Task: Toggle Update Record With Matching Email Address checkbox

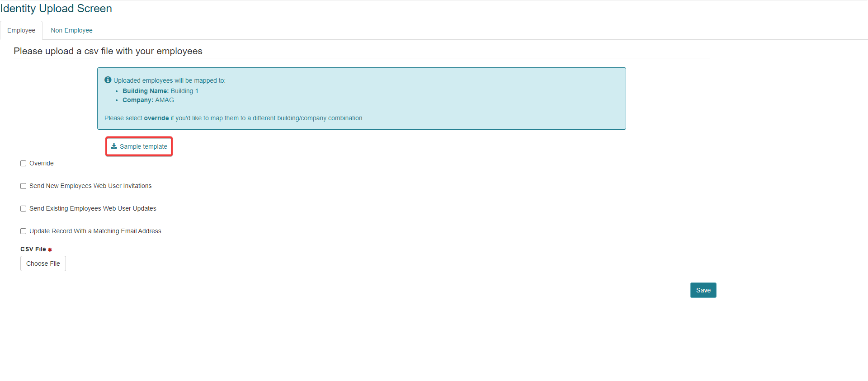Action: click(x=23, y=231)
